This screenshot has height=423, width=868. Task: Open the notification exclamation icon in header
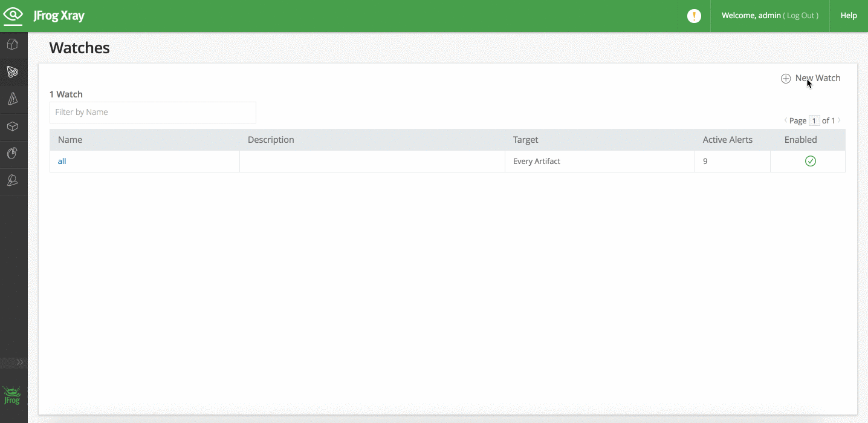point(694,16)
